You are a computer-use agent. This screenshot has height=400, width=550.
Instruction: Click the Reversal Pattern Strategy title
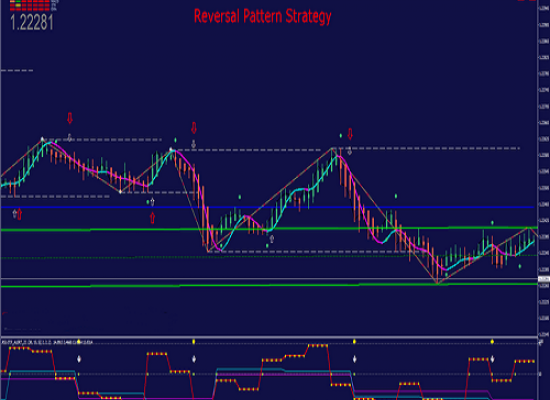click(x=262, y=16)
